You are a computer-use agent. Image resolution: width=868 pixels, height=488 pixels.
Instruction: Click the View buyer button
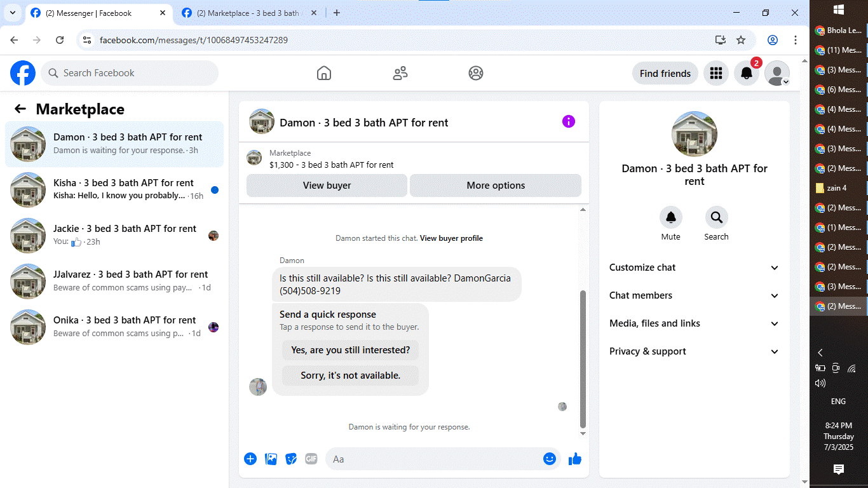327,186
